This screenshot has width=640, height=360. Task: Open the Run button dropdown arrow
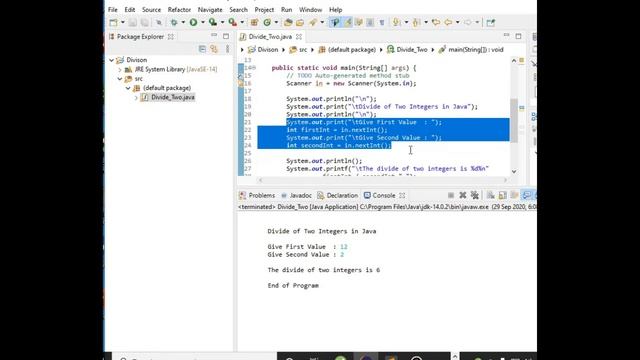point(202,22)
